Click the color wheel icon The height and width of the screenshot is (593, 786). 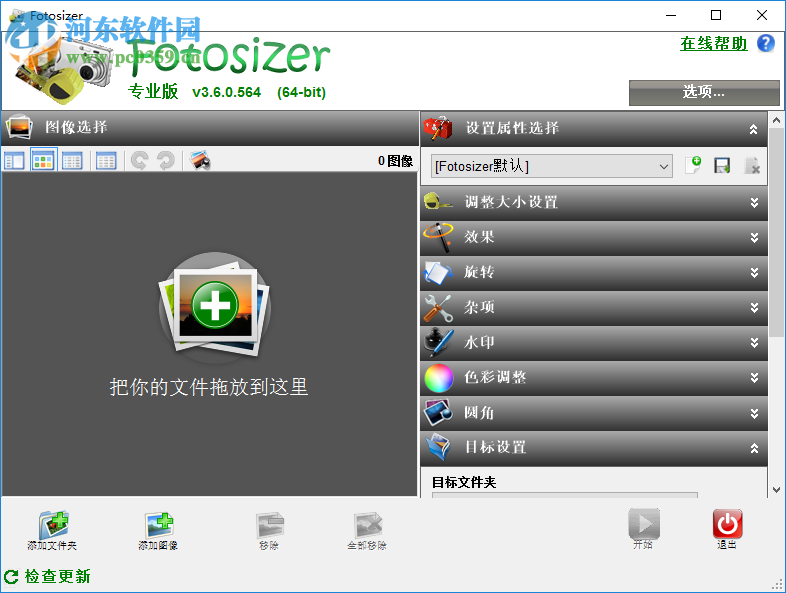tap(439, 378)
